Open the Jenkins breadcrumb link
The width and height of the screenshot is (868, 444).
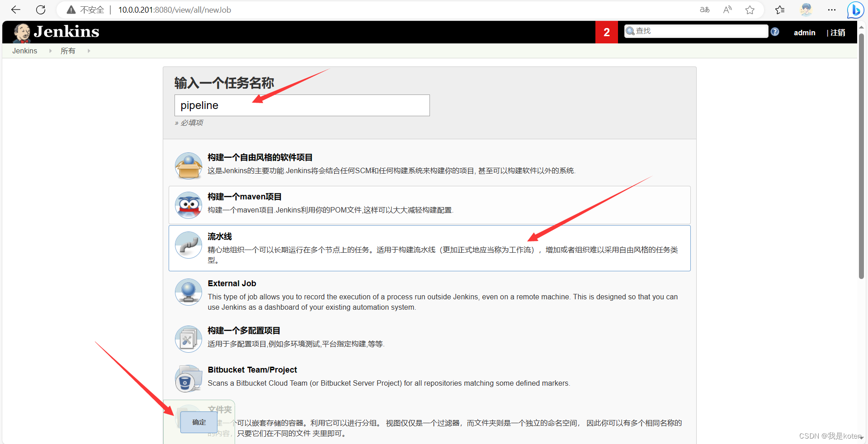click(x=25, y=51)
